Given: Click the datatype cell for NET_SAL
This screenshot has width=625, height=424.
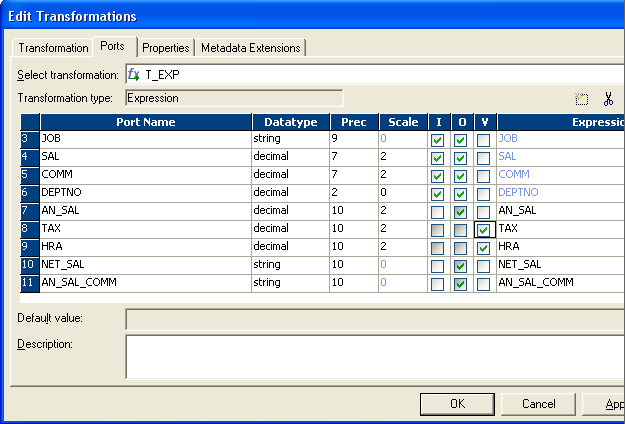Looking at the screenshot, I should click(x=291, y=265).
